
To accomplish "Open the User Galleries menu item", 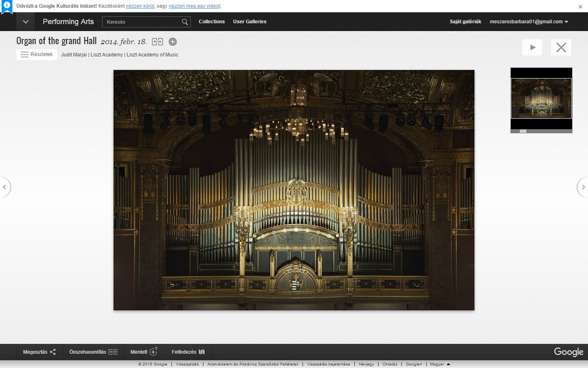I will tap(249, 22).
